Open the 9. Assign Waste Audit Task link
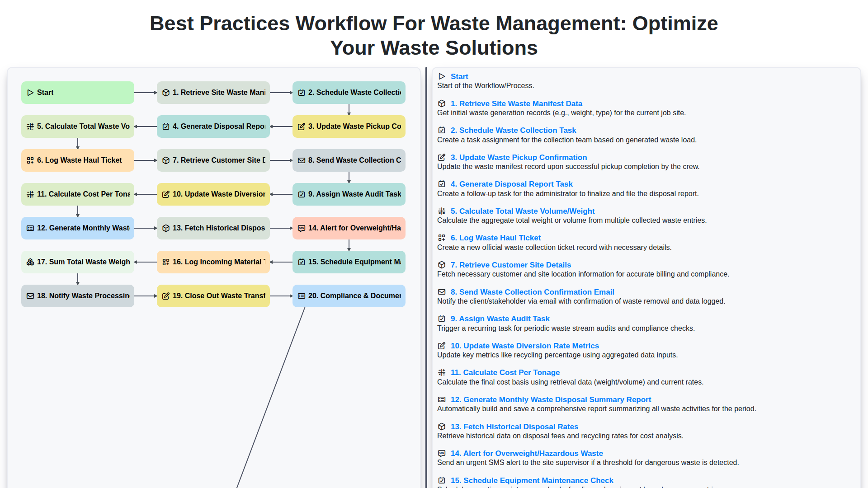Screen dimensions: 868x488 500,319
